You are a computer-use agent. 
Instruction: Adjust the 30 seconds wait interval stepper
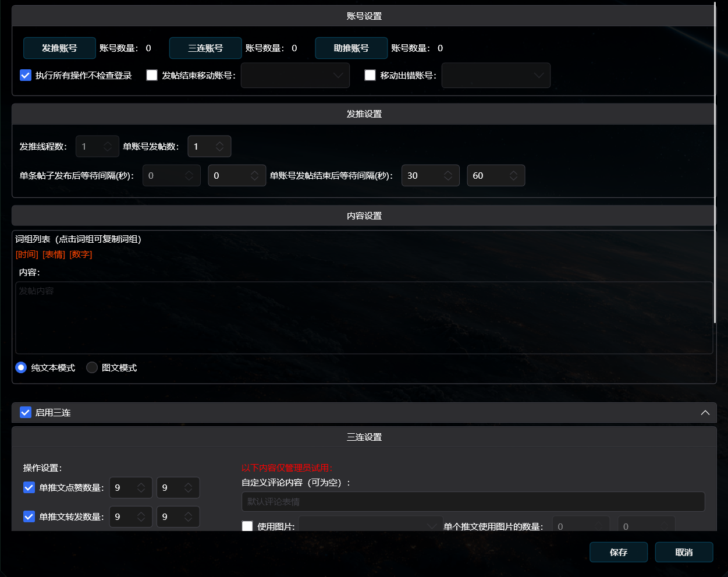click(448, 176)
